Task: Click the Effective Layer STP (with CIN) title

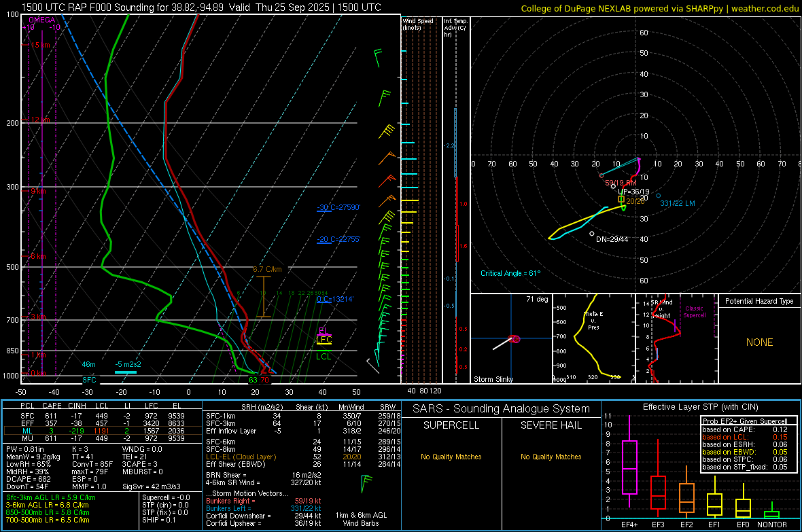Action: point(700,407)
